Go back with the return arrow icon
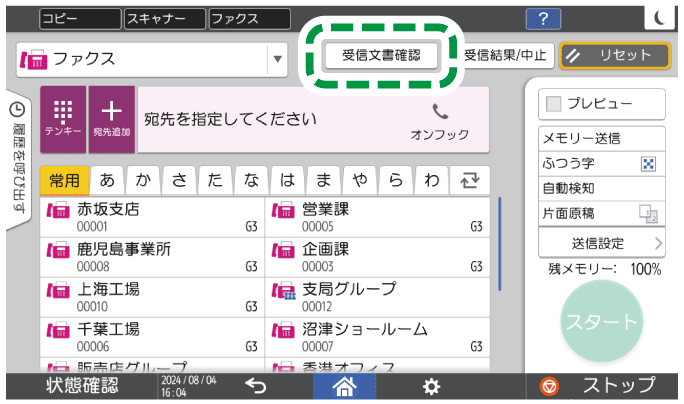The width and height of the screenshot is (684, 404). click(256, 386)
